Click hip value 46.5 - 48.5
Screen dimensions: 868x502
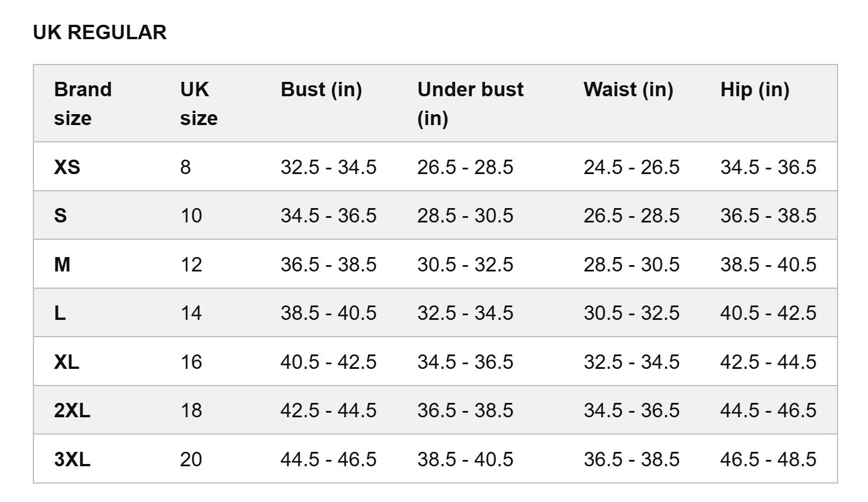768,459
